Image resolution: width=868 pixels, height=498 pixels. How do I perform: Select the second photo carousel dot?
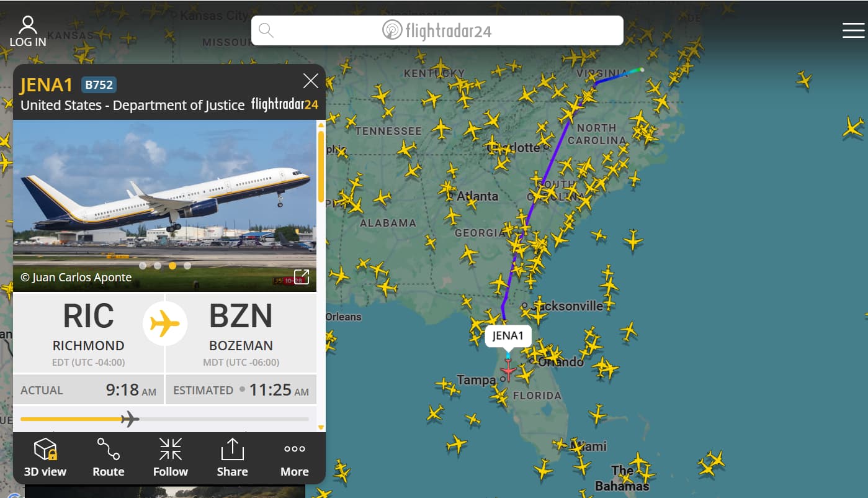pyautogui.click(x=158, y=266)
